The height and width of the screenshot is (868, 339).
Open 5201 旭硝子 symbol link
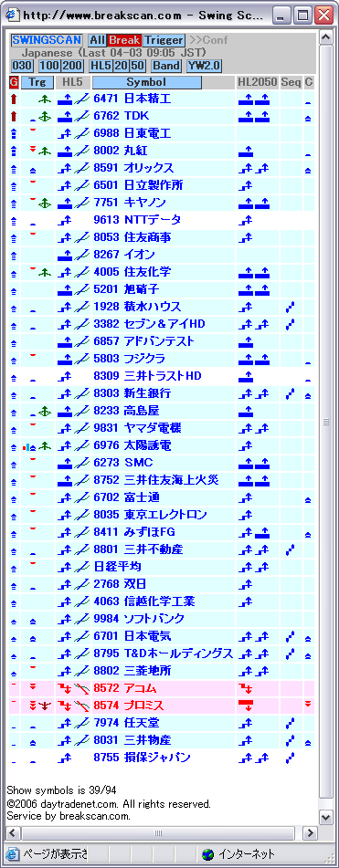(x=127, y=289)
